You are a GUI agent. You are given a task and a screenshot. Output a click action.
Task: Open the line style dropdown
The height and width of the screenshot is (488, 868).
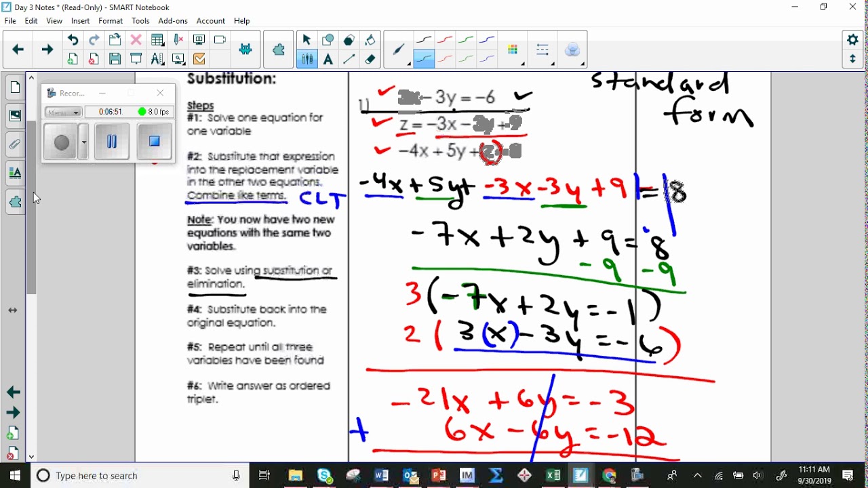click(542, 50)
